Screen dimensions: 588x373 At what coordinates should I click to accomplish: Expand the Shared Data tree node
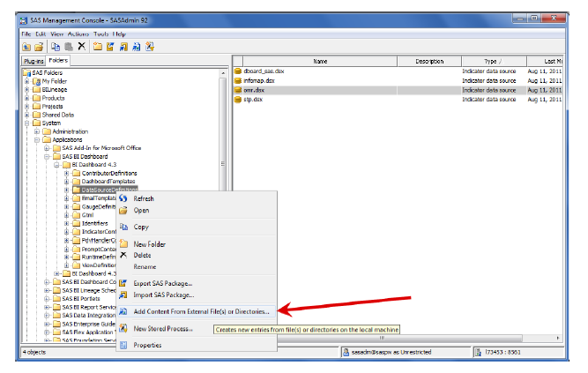(x=27, y=115)
